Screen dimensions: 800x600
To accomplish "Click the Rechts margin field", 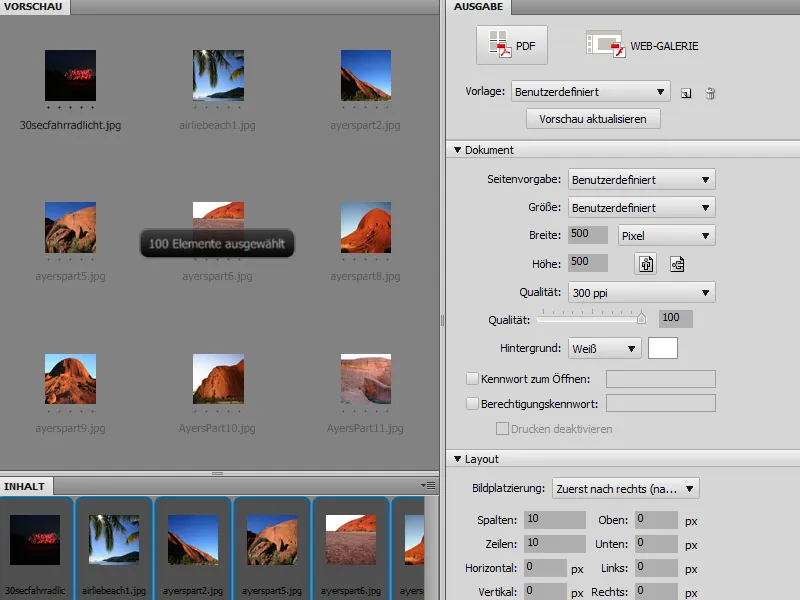I will point(656,591).
